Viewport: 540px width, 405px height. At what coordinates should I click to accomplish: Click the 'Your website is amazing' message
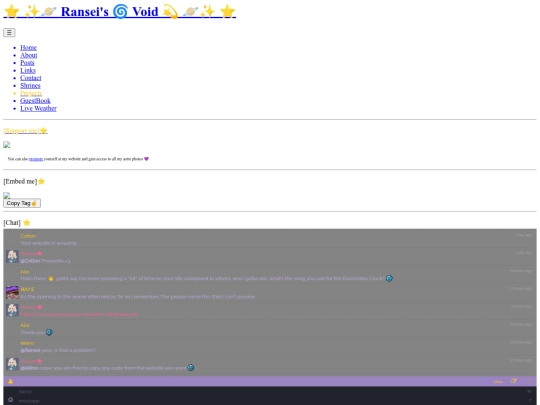(48, 243)
